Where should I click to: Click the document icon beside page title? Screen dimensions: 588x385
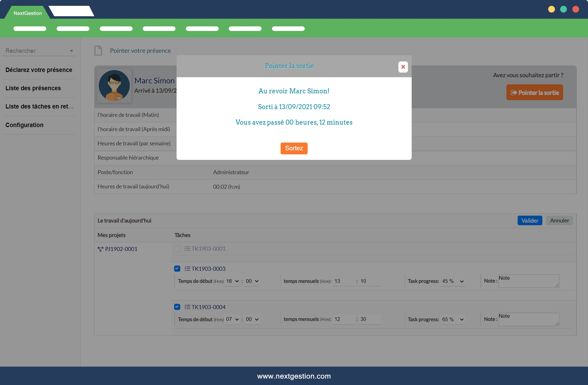pyautogui.click(x=98, y=51)
